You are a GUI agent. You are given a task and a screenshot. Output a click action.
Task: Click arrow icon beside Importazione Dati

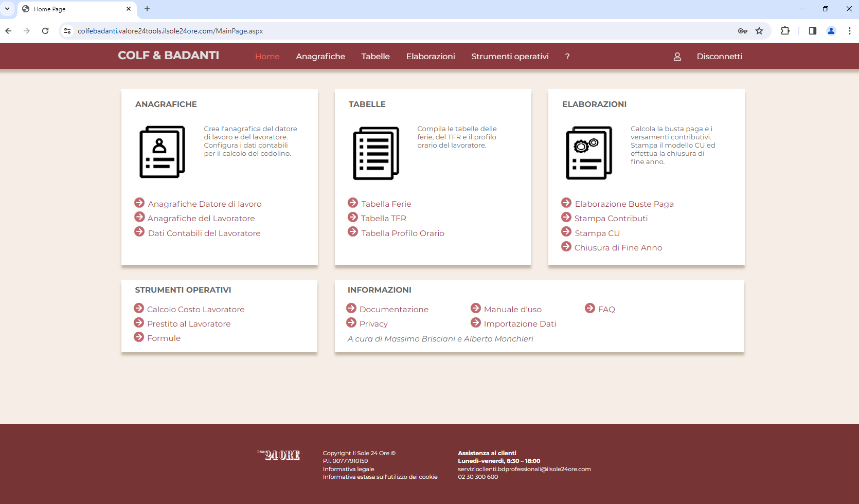click(476, 322)
